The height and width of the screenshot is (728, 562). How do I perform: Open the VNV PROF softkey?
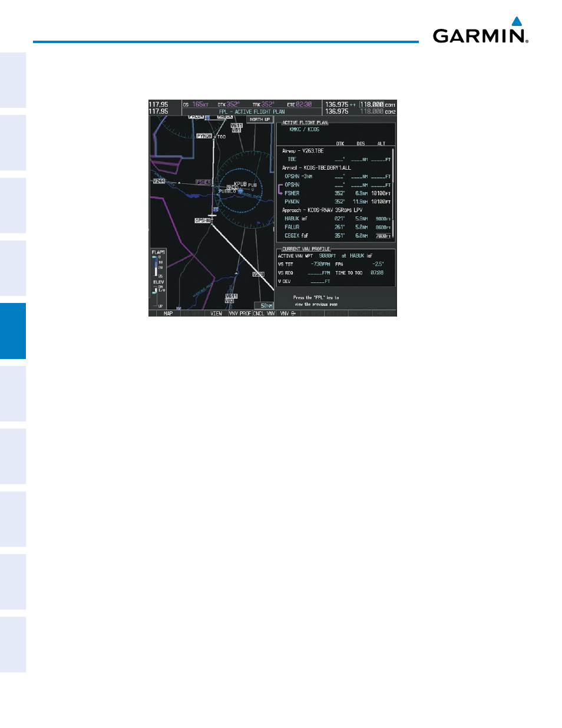click(240, 314)
